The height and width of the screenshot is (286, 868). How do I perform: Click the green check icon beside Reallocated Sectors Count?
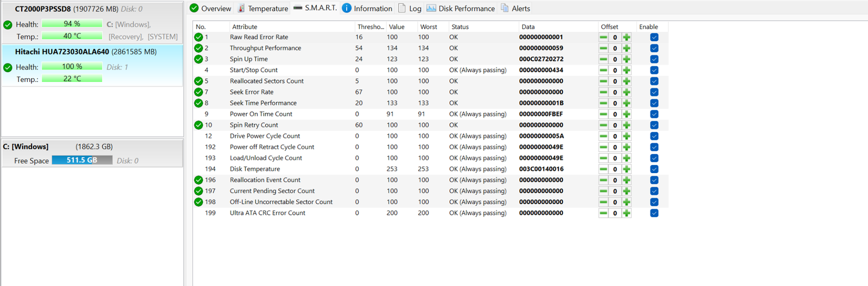[199, 81]
